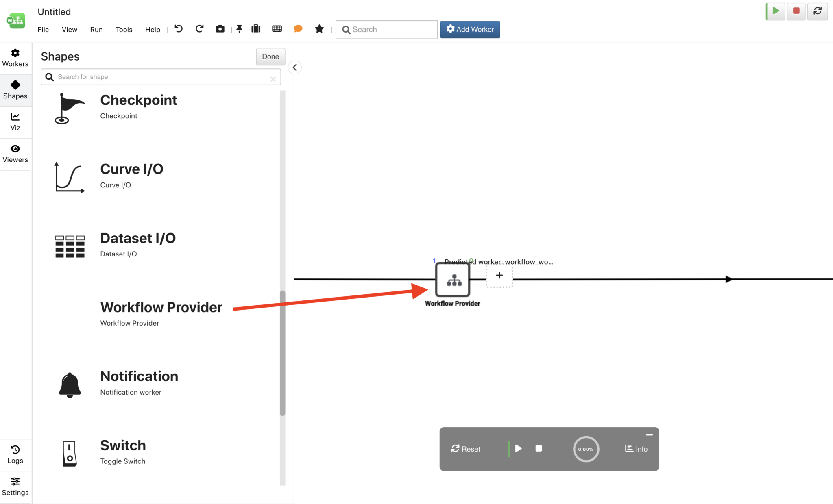This screenshot has height=504, width=833.
Task: Open the chat bubble feedback tool
Action: tap(298, 29)
